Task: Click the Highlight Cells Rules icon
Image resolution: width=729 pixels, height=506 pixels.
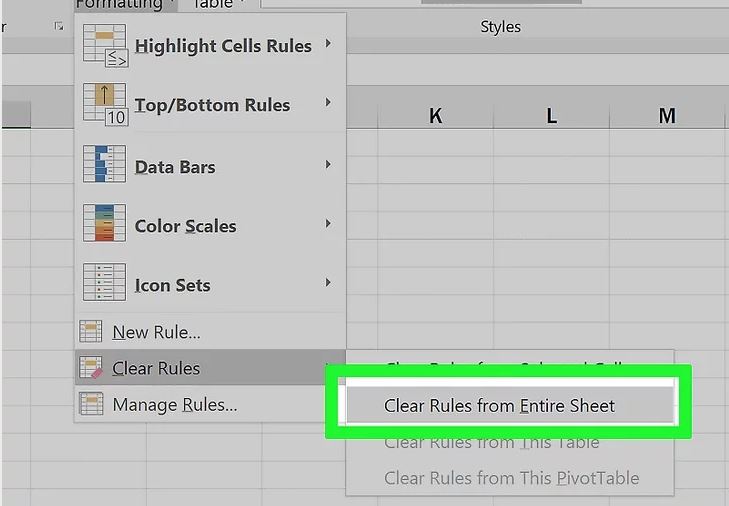Action: (105, 46)
